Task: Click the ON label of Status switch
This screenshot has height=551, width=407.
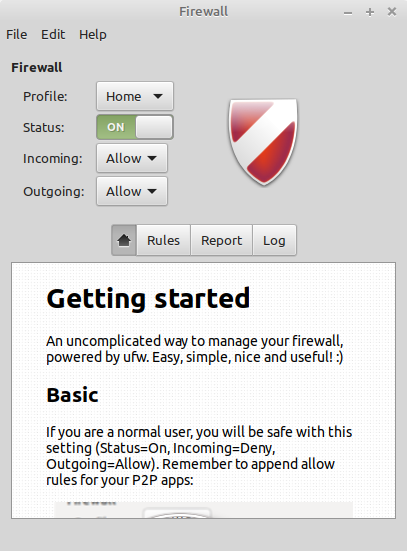Action: [116, 127]
